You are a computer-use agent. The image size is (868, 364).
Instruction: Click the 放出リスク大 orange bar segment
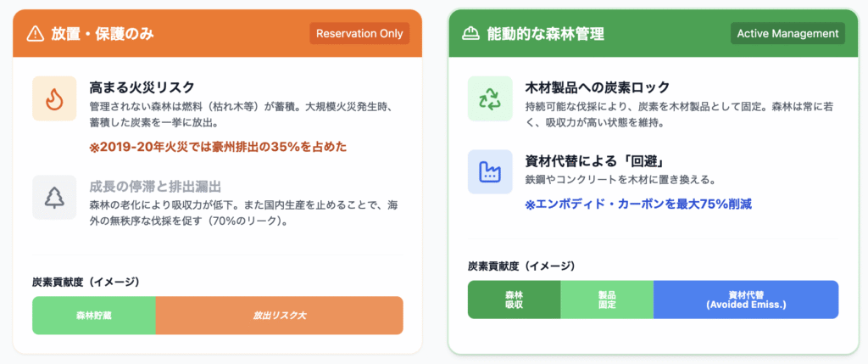tap(279, 316)
